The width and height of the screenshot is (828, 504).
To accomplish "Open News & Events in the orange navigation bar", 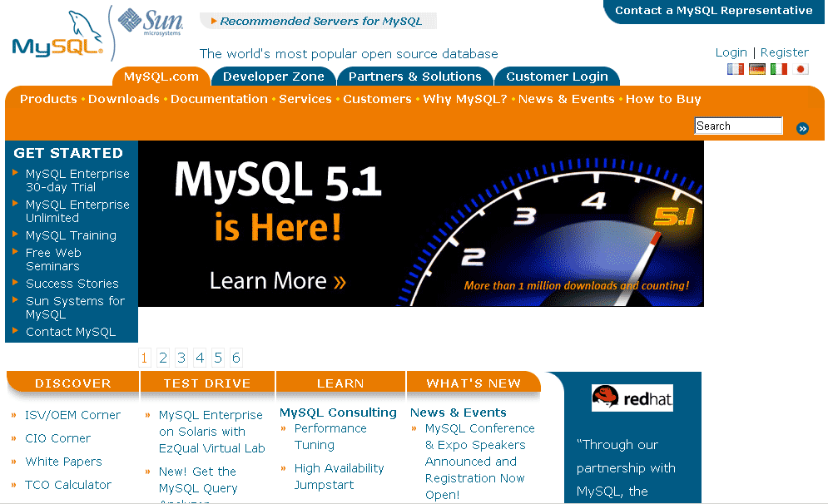I will coord(566,99).
